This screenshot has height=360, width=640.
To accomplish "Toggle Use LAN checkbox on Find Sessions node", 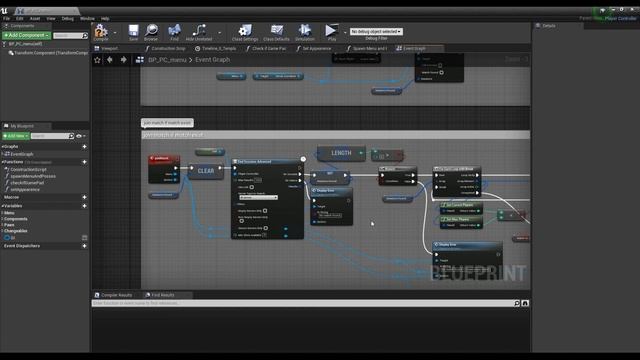I will (x=252, y=187).
